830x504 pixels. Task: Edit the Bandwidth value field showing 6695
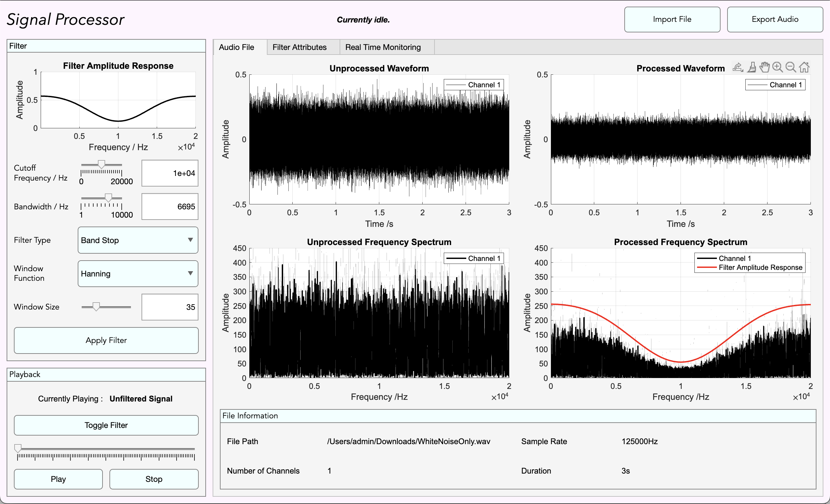click(x=170, y=206)
